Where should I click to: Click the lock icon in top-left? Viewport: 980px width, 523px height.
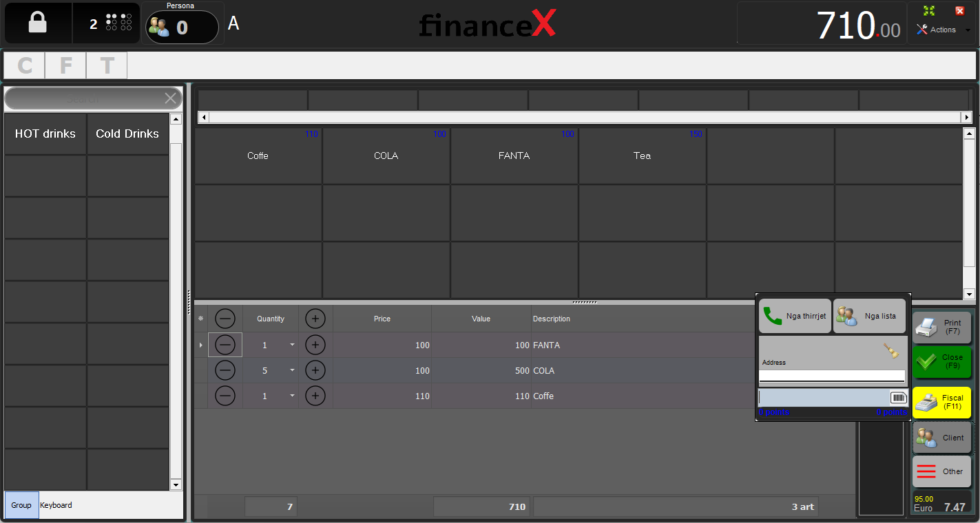click(x=37, y=23)
